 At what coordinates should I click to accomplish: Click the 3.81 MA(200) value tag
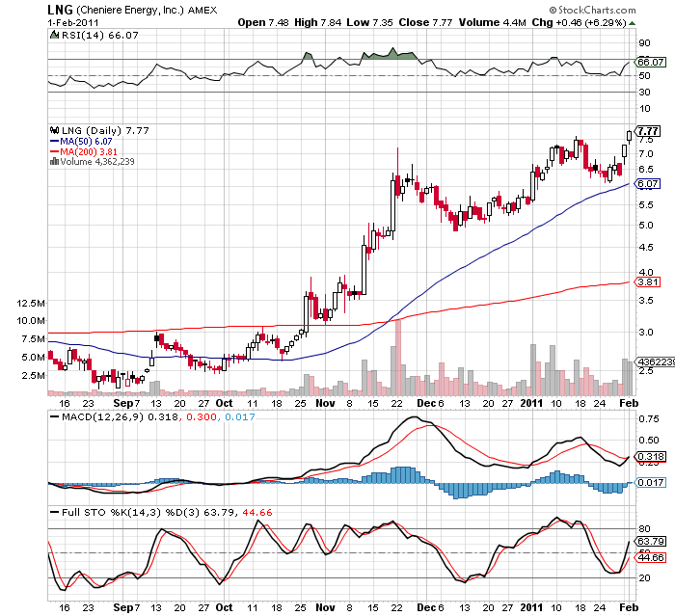648,282
